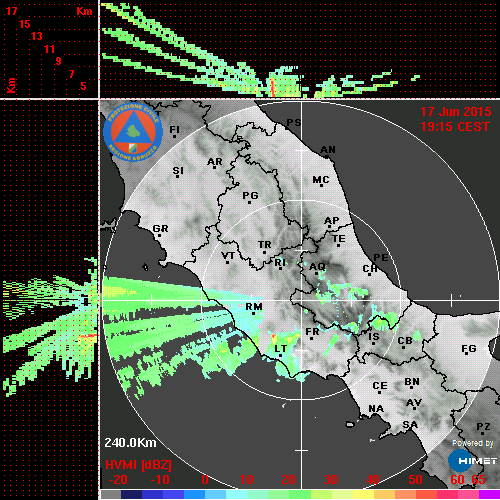Click the HVMI [dBZ] legend title
Image resolution: width=500 pixels, height=500 pixels.
click(138, 465)
